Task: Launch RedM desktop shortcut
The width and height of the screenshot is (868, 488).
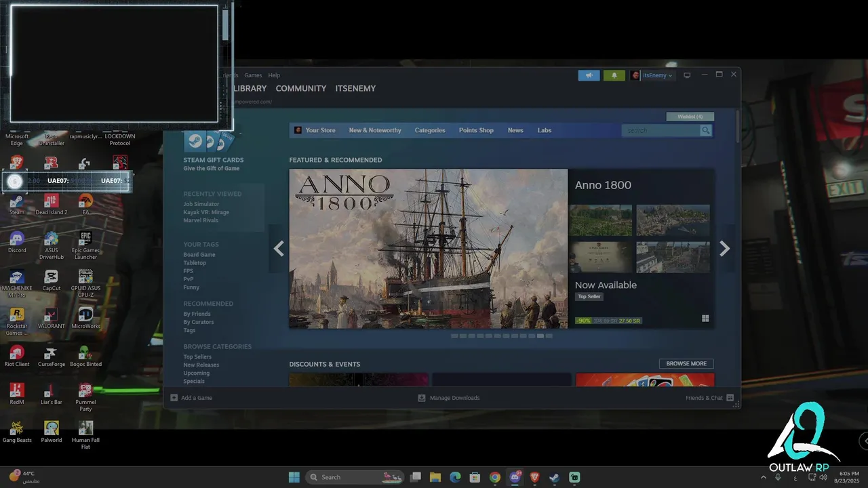Action: (17, 394)
